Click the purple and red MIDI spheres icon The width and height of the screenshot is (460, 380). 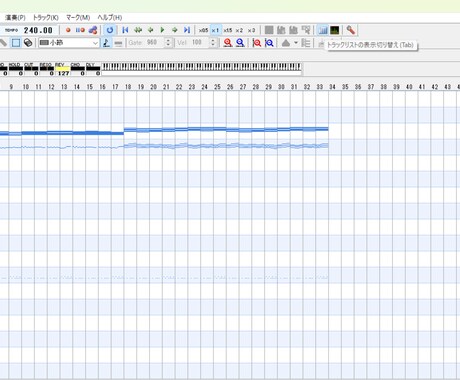[93, 30]
